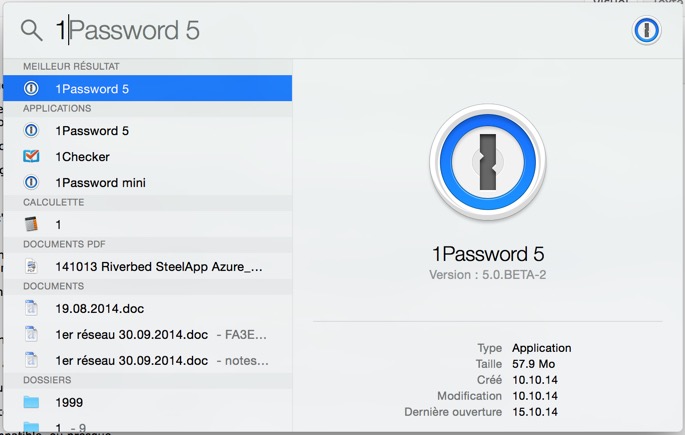Screen dimensions: 685x435
Task: Open the 19.08.2014.doc document
Action: click(148, 308)
